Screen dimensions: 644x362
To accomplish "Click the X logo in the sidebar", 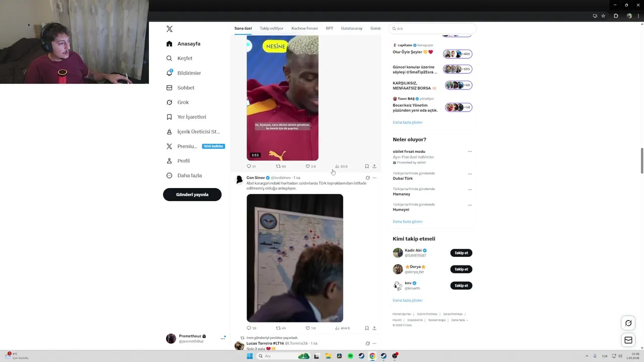I will click(x=170, y=29).
